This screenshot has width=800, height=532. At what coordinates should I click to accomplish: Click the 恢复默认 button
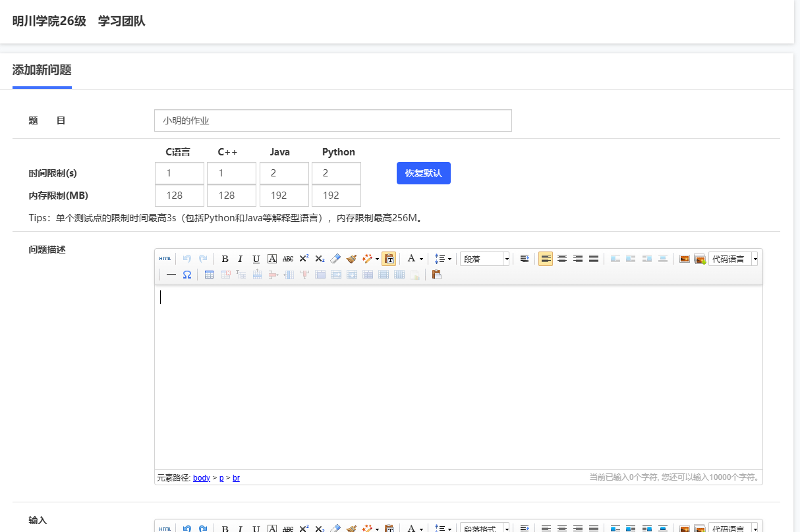pos(424,173)
